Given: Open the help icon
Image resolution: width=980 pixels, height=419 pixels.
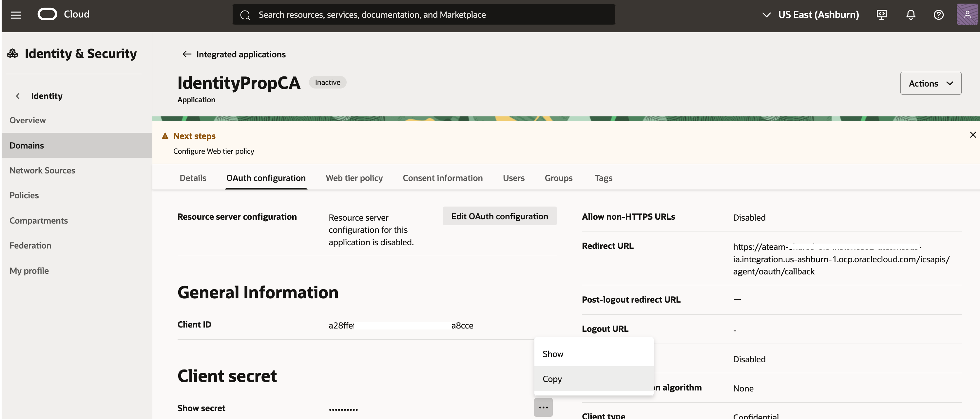Looking at the screenshot, I should (x=938, y=15).
